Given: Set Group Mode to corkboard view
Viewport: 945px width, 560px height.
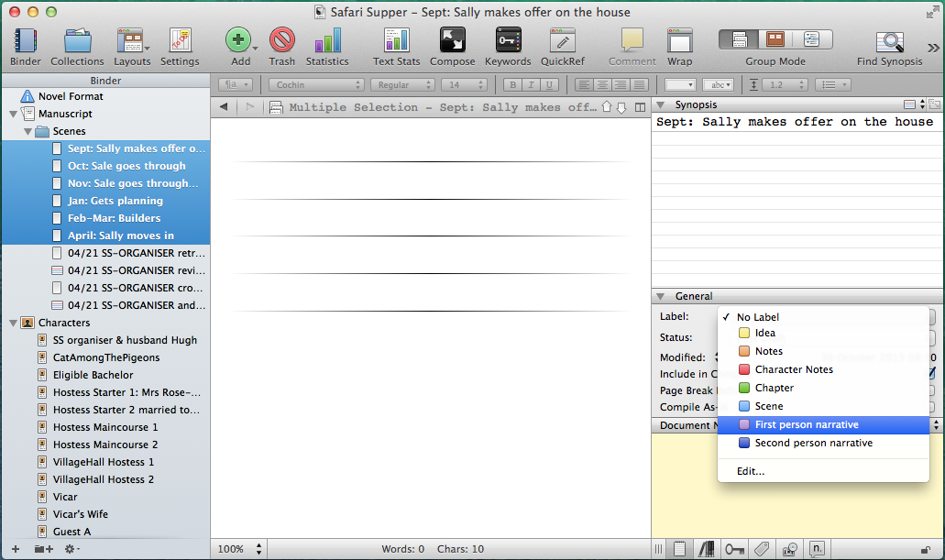Looking at the screenshot, I should [x=775, y=39].
